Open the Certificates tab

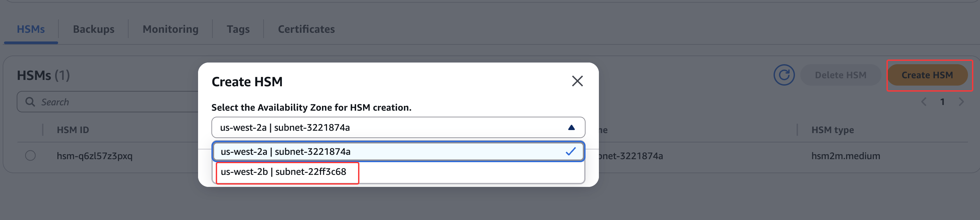(306, 29)
